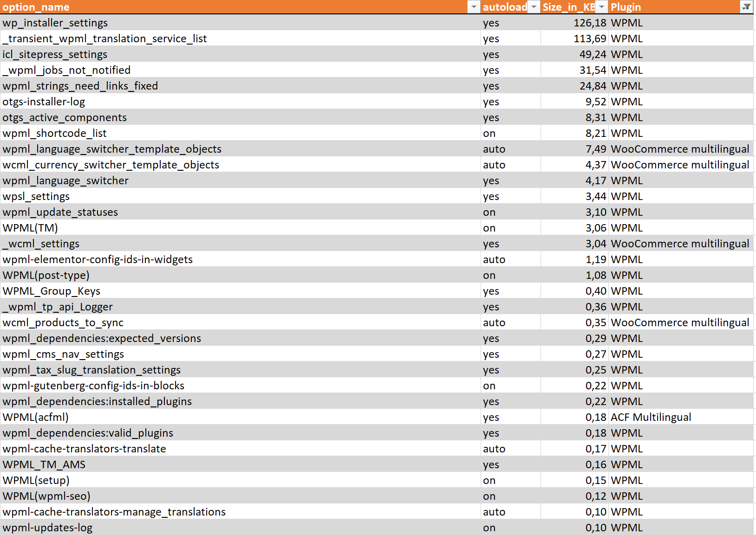This screenshot has height=535, width=756.
Task: Select the wpml-updates-log cell
Action: 241,528
